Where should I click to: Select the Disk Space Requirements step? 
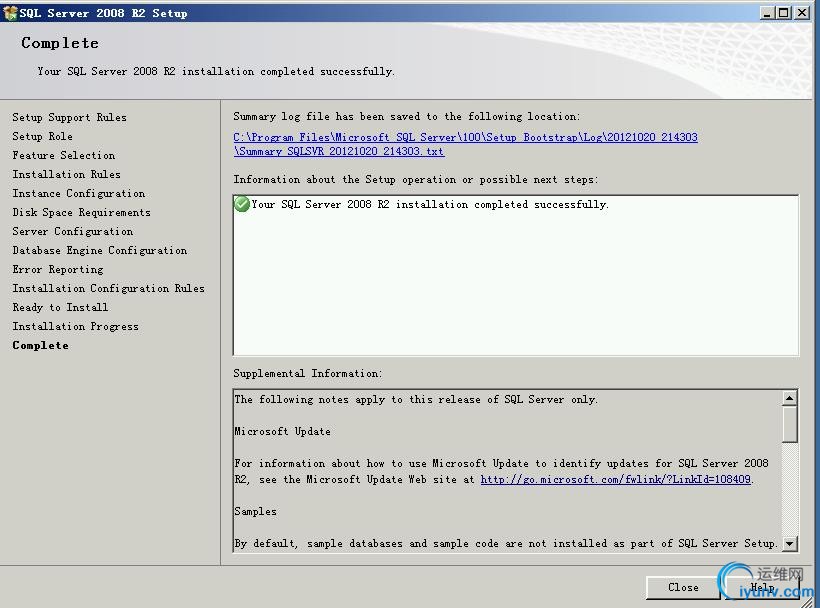tap(82, 212)
